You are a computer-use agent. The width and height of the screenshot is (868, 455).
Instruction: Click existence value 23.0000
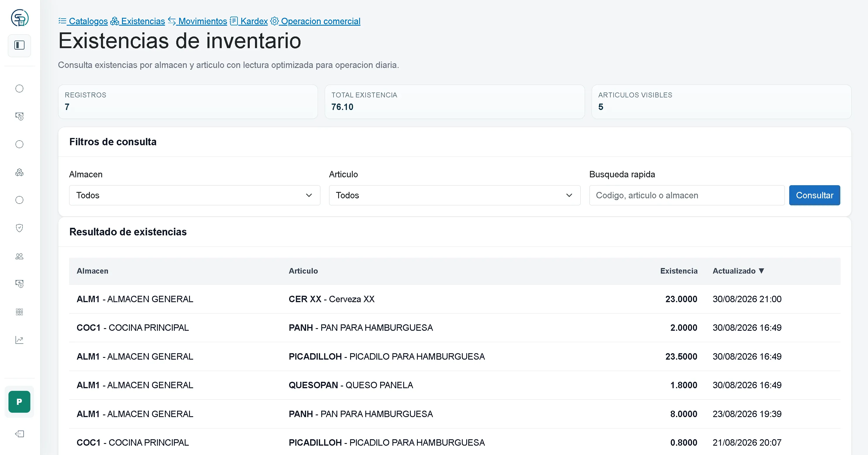pyautogui.click(x=681, y=299)
